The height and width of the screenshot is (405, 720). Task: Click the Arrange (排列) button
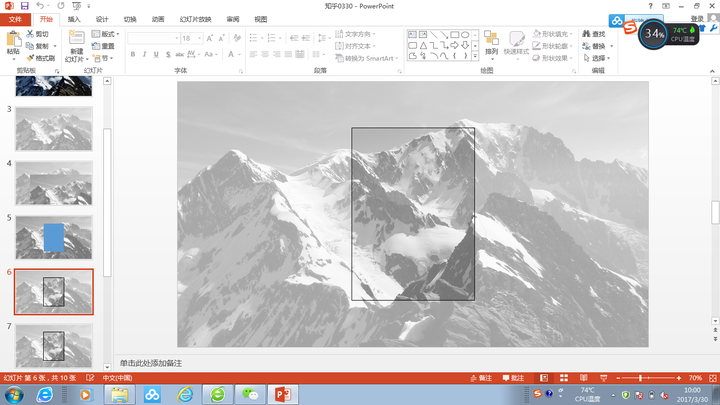[x=491, y=43]
